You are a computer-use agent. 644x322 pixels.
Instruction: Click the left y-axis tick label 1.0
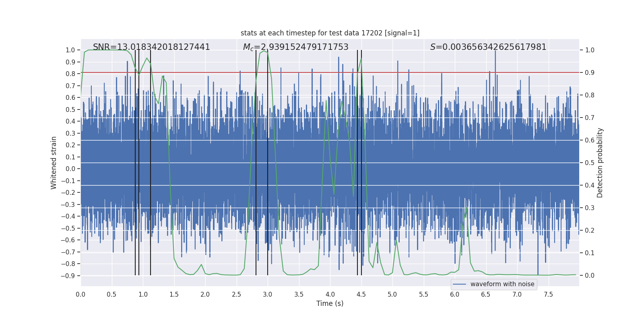[70, 50]
